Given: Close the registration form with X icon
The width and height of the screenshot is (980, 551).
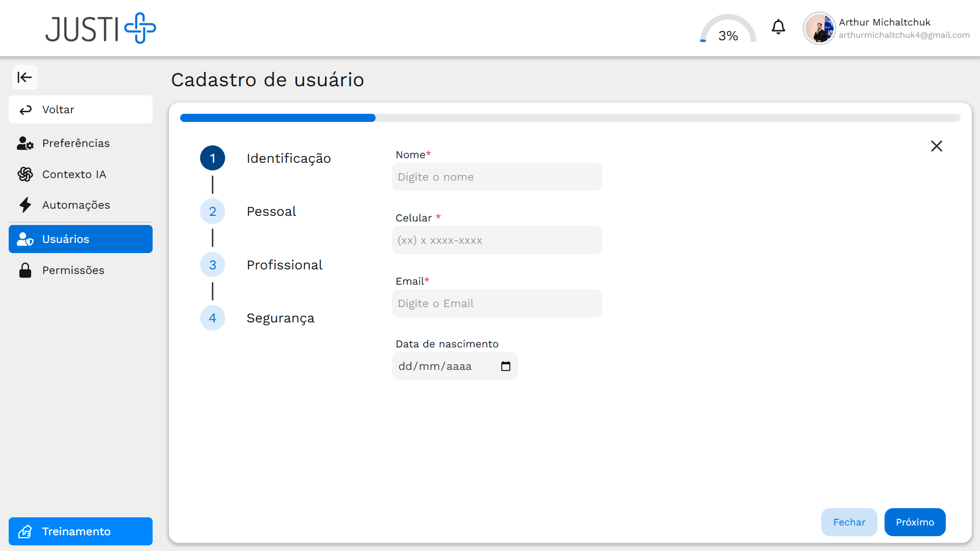Looking at the screenshot, I should tap(936, 146).
